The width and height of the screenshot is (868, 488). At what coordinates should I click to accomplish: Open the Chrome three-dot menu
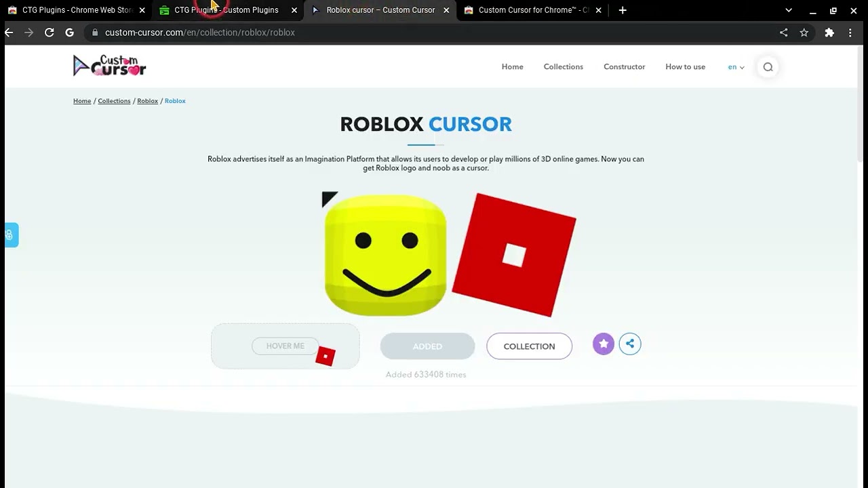[x=850, y=33]
